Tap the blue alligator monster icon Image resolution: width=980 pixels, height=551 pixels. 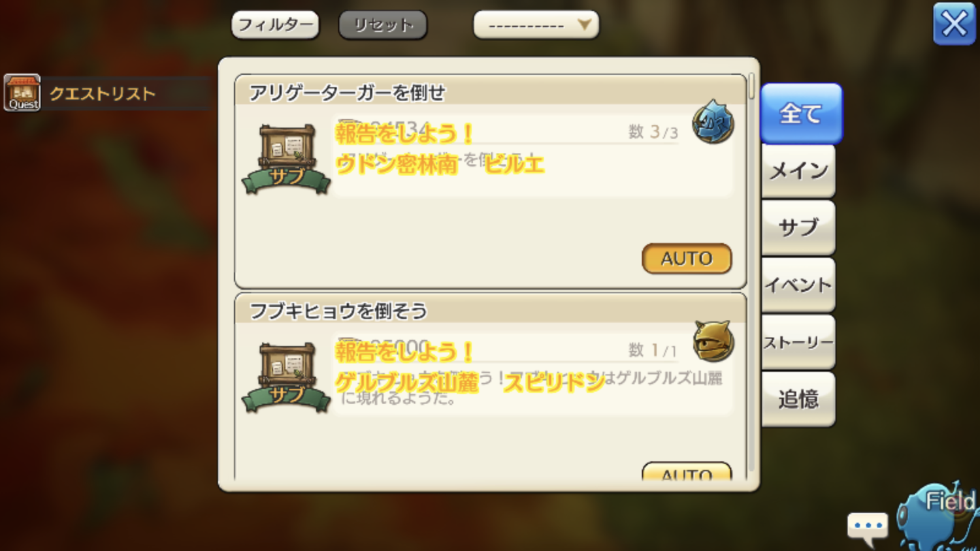click(713, 122)
